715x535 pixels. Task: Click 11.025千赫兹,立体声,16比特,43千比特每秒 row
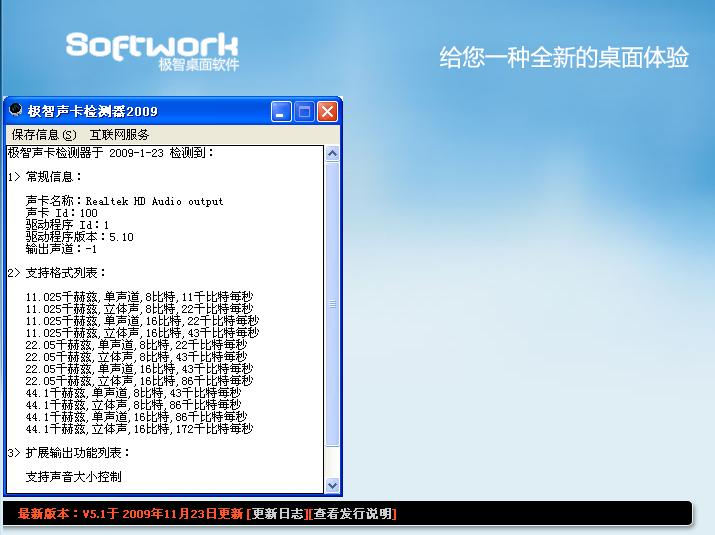pyautogui.click(x=142, y=333)
